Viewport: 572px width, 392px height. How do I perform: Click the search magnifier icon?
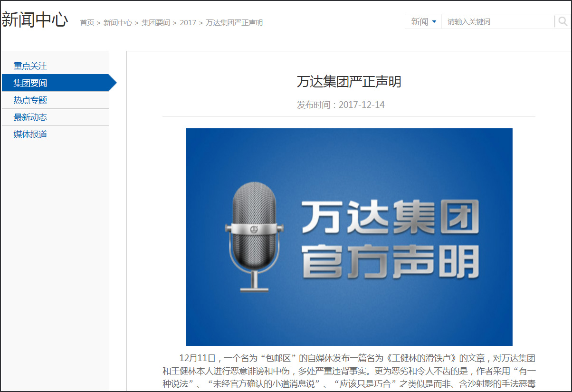point(562,21)
